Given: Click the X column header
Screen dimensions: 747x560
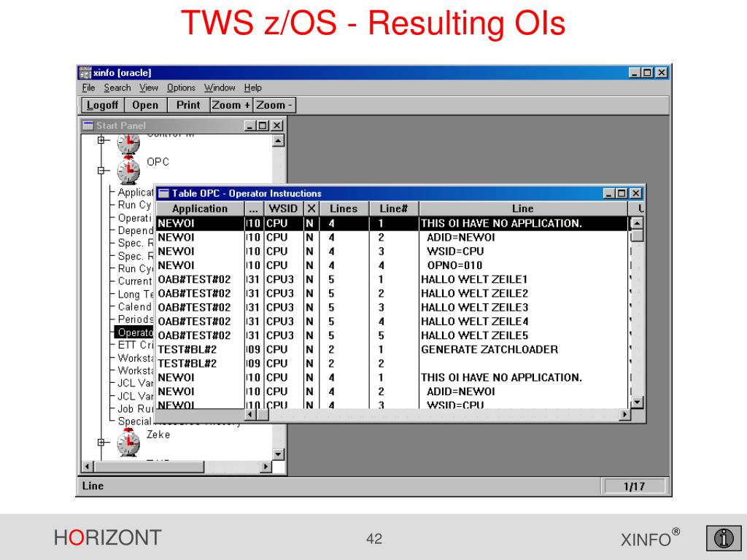Looking at the screenshot, I should coord(311,209).
